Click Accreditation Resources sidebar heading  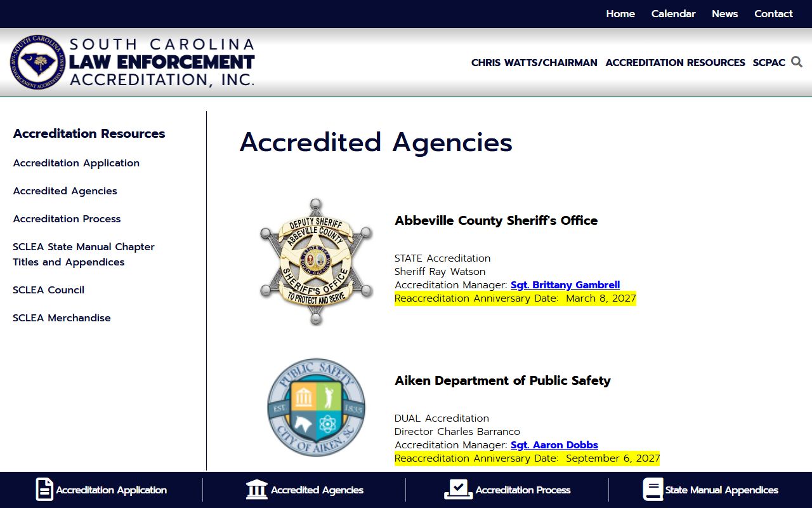click(x=89, y=133)
